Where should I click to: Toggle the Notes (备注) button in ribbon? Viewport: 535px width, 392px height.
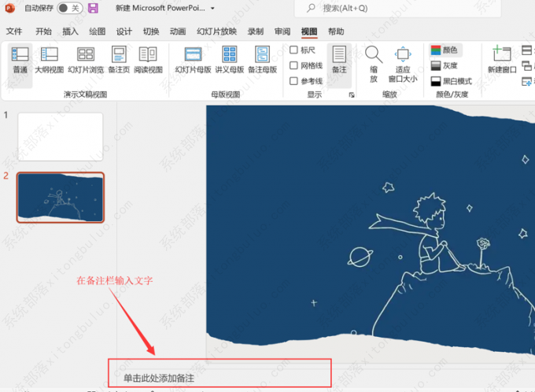[339, 61]
